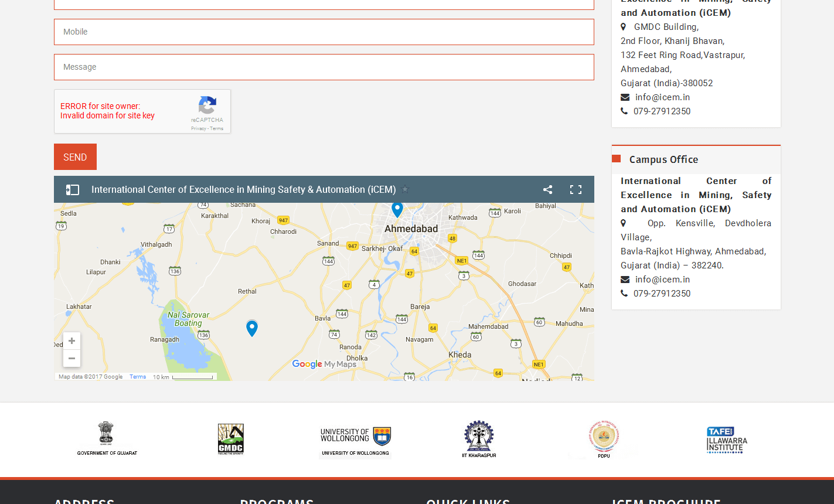Click the Mahemdabad label on the map

click(x=488, y=326)
